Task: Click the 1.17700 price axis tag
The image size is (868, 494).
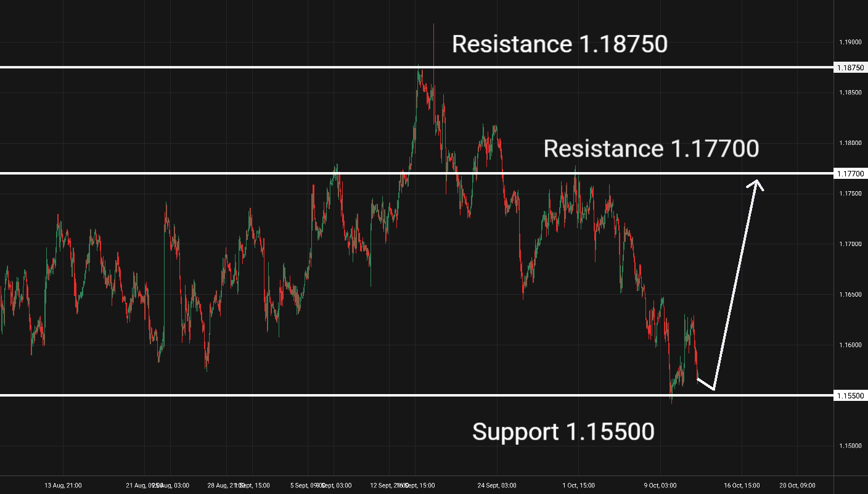Action: click(x=850, y=174)
